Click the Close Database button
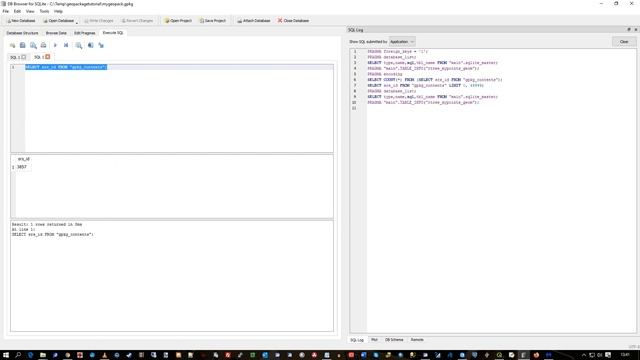 [x=293, y=20]
